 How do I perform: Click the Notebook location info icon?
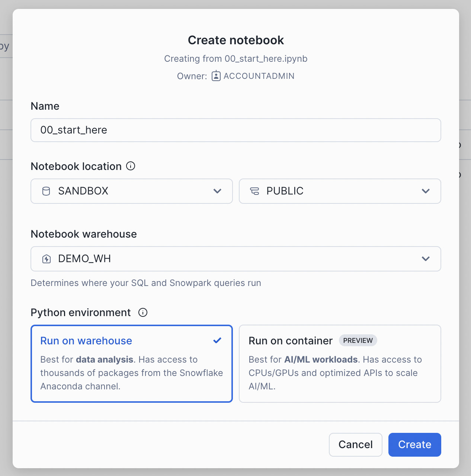131,166
